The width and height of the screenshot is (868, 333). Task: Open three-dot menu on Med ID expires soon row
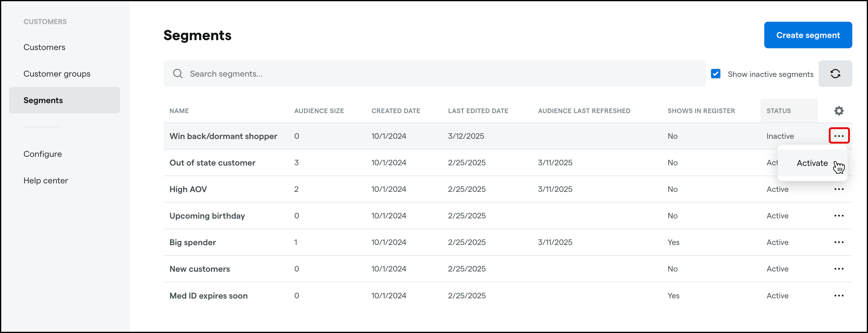pyautogui.click(x=839, y=296)
